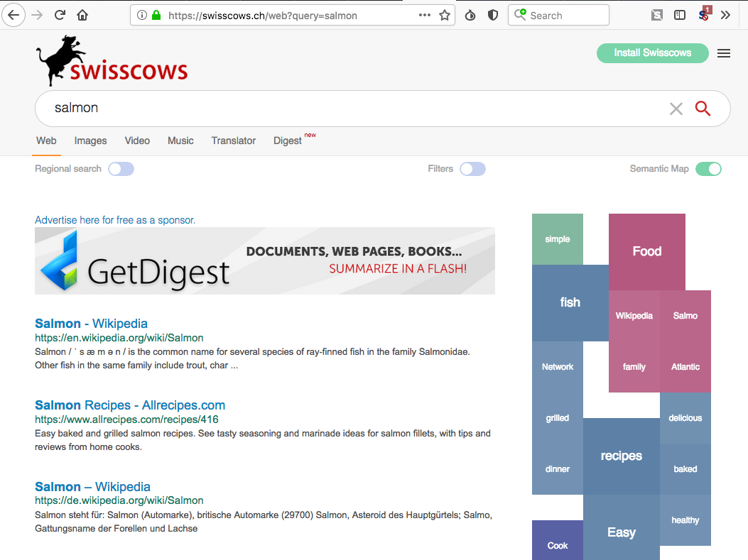Click the Install Swisscows button
This screenshot has height=560, width=748.
tap(652, 53)
